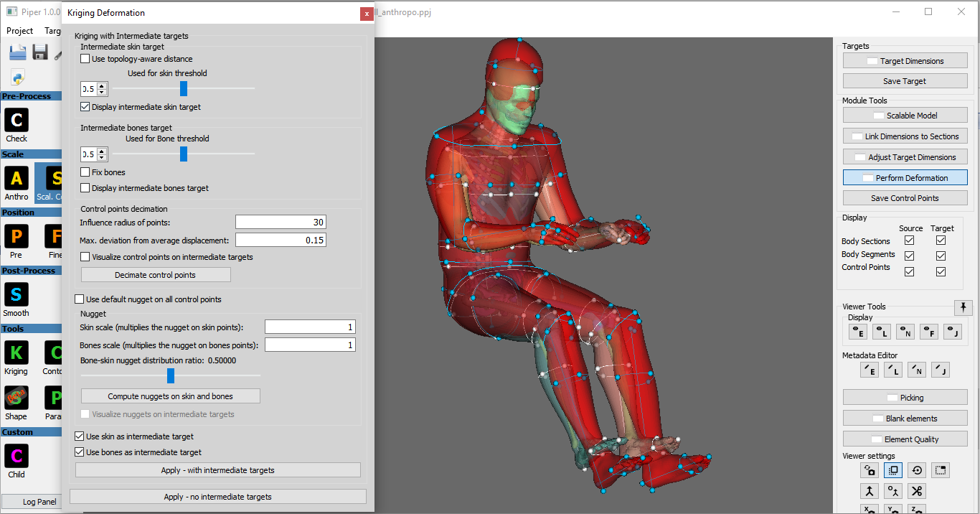The width and height of the screenshot is (980, 514).
Task: Open the Child custom module
Action: tap(17, 456)
